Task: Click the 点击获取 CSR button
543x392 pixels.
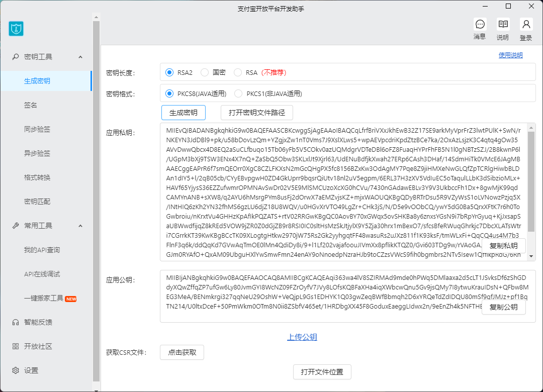Action: (182, 352)
